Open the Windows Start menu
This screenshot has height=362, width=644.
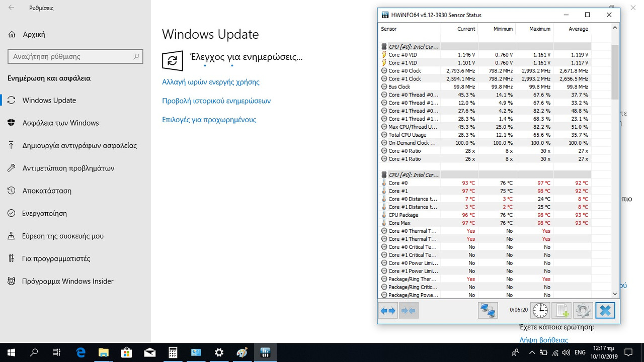[x=11, y=352]
